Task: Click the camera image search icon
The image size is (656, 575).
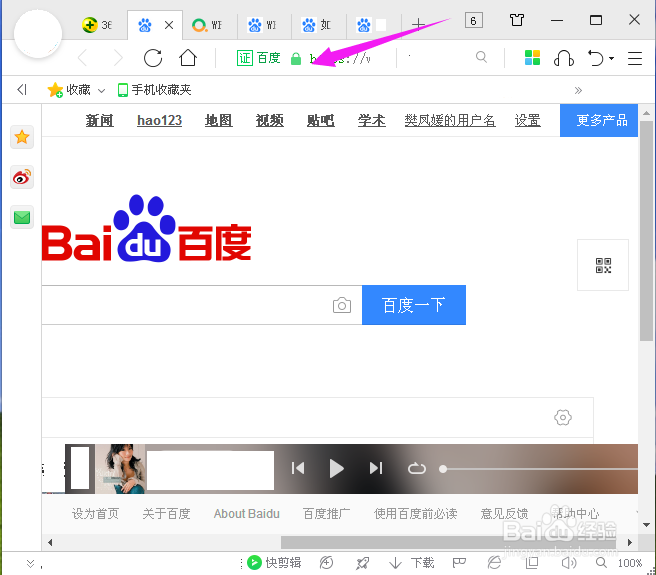Action: point(342,305)
